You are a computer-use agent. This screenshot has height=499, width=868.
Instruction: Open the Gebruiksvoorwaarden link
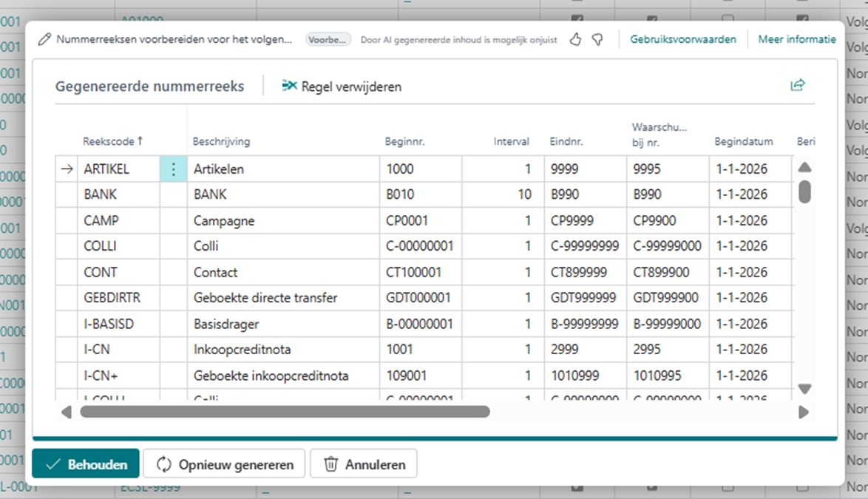pos(682,40)
